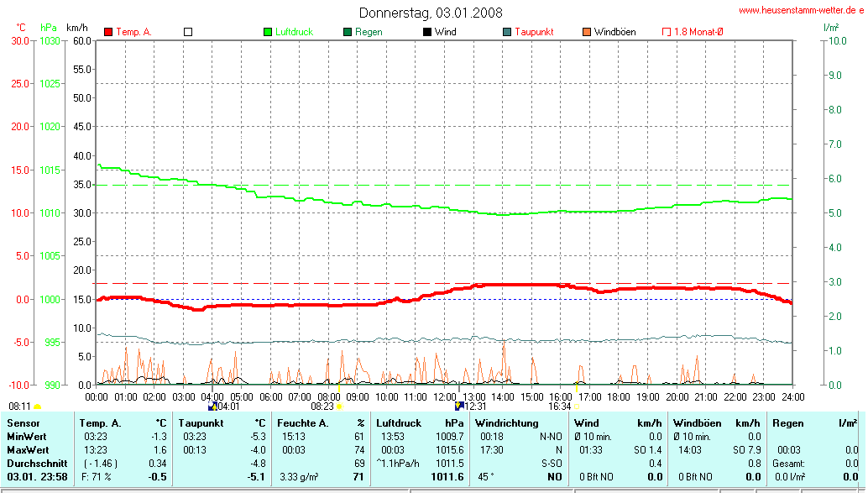Screen dimensions: 868x493
Task: Click the Taupunkt legend label text
Action: click(x=534, y=32)
